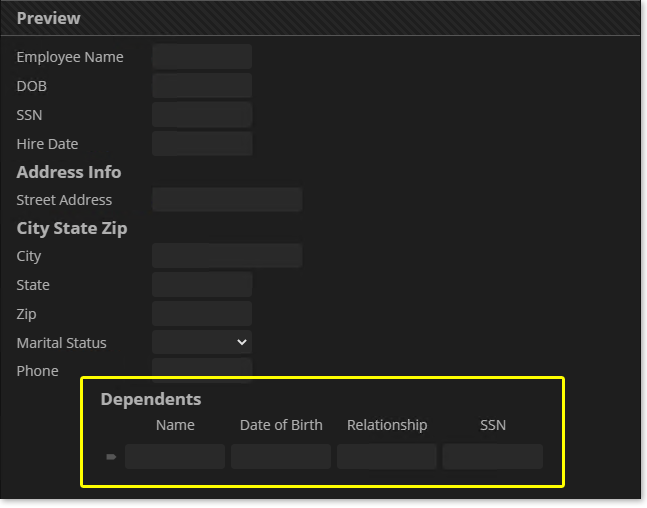This screenshot has width=647, height=508.
Task: Click the Employee Name input field
Action: pyautogui.click(x=202, y=57)
